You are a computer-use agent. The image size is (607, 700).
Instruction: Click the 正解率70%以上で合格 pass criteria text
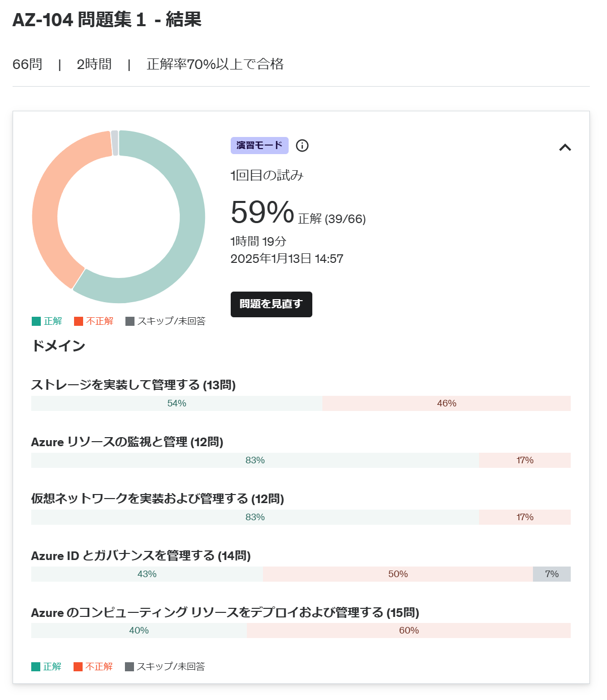[x=215, y=64]
